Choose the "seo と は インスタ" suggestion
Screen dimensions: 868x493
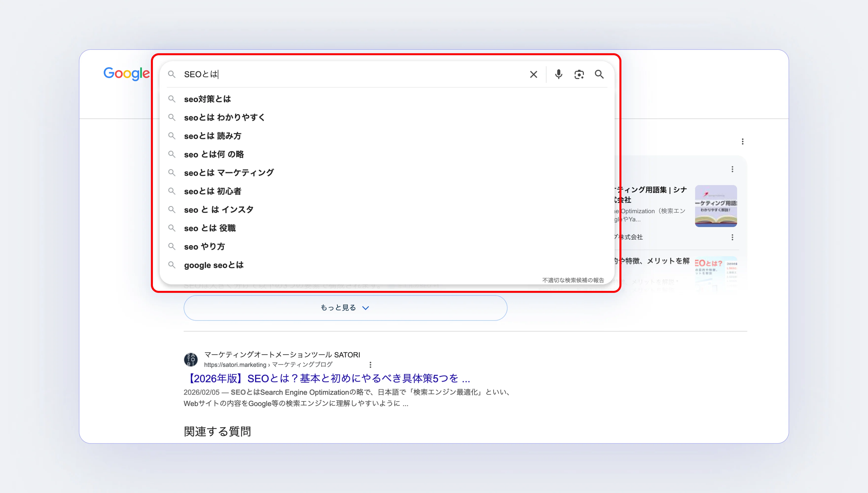pos(387,210)
